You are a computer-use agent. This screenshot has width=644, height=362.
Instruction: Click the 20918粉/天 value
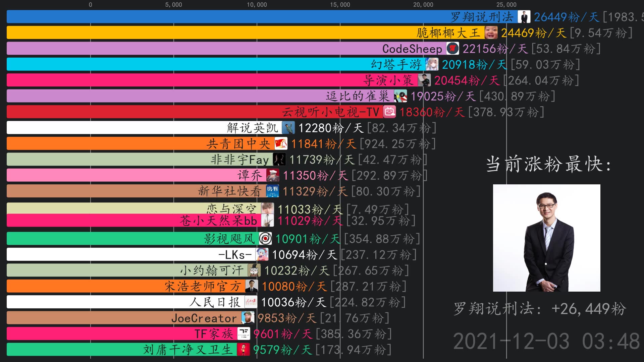[474, 65]
